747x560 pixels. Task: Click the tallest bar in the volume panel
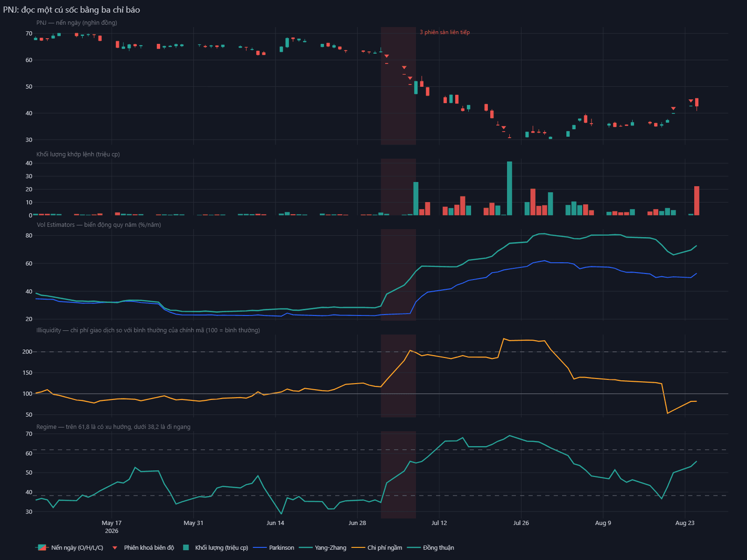pyautogui.click(x=509, y=189)
